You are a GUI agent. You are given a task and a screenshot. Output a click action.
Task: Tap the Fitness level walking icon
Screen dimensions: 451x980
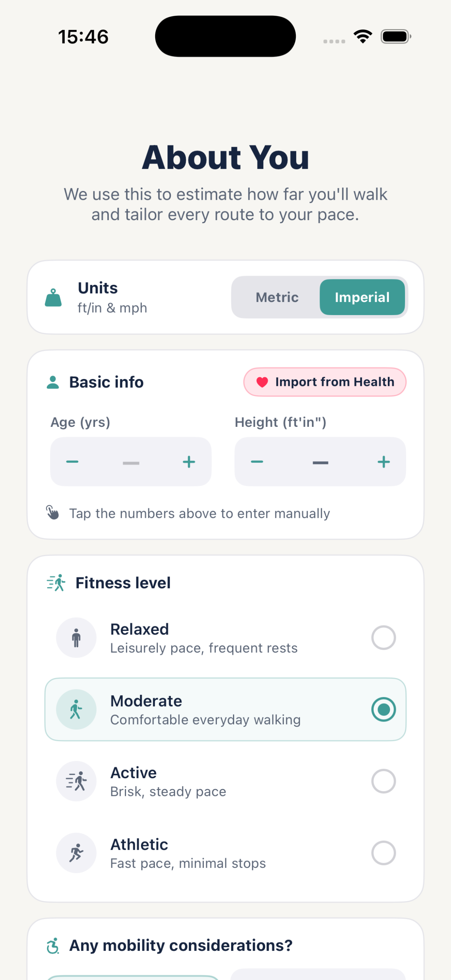coord(56,583)
